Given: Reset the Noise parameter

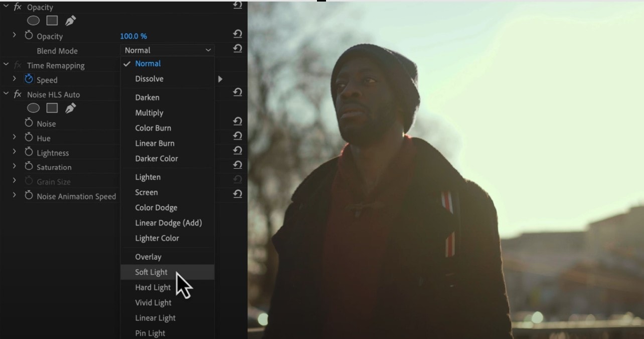Looking at the screenshot, I should point(238,122).
